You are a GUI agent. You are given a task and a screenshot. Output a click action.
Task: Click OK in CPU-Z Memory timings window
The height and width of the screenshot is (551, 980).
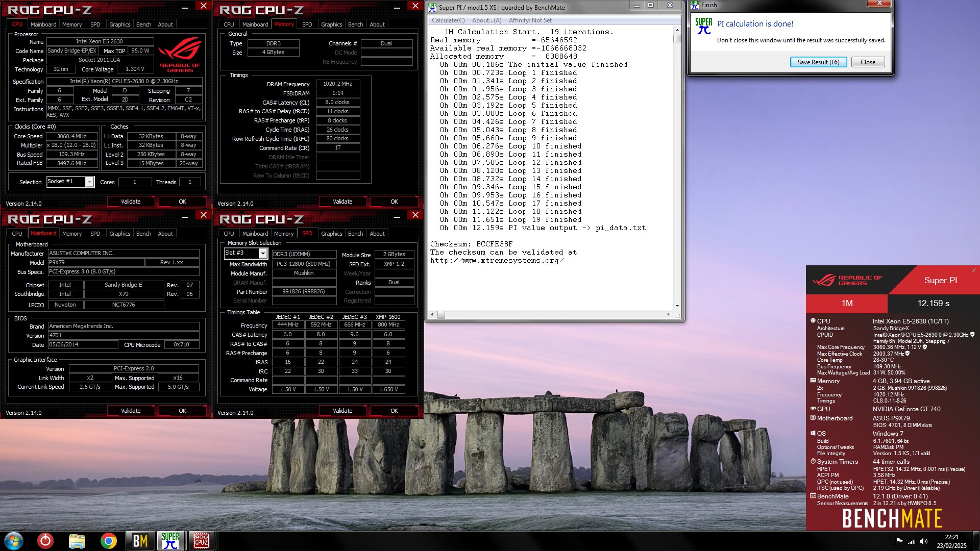click(394, 202)
